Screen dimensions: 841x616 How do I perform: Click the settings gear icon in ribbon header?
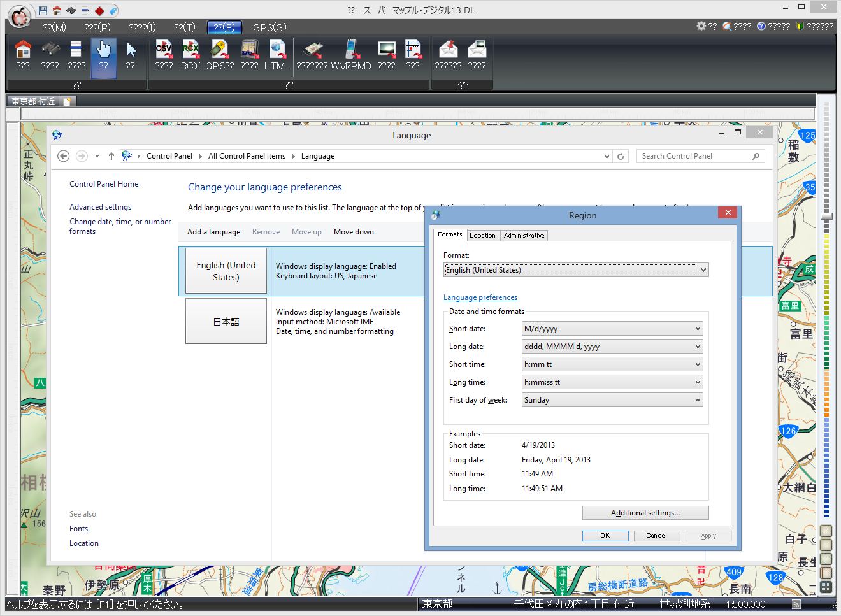tap(701, 26)
